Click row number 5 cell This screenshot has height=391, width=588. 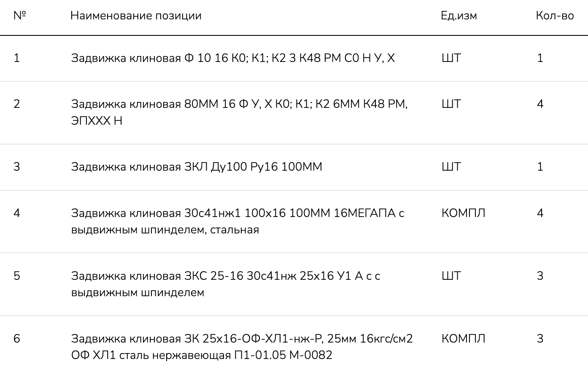pos(17,276)
